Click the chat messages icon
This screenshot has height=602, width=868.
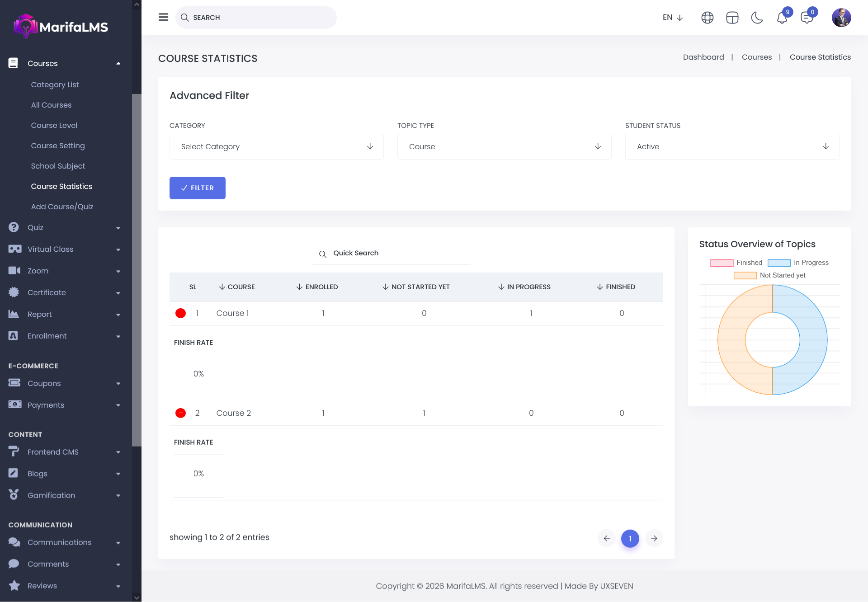coord(807,18)
